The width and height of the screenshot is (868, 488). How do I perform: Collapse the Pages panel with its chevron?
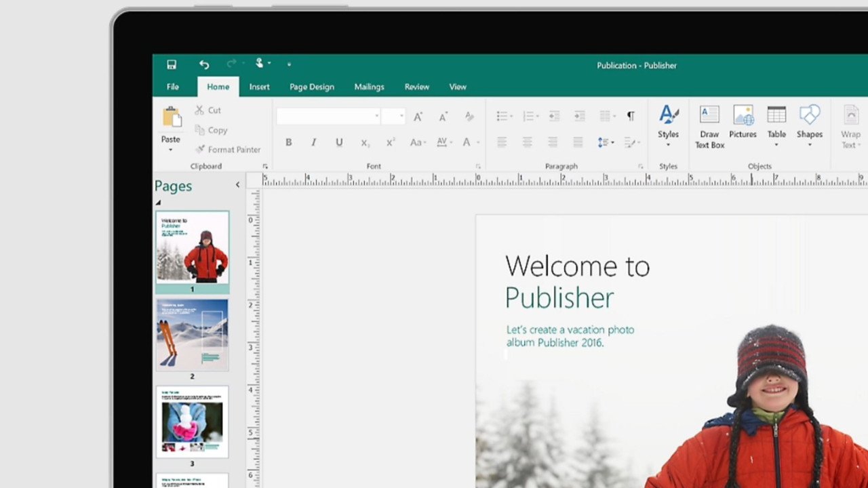click(x=237, y=184)
